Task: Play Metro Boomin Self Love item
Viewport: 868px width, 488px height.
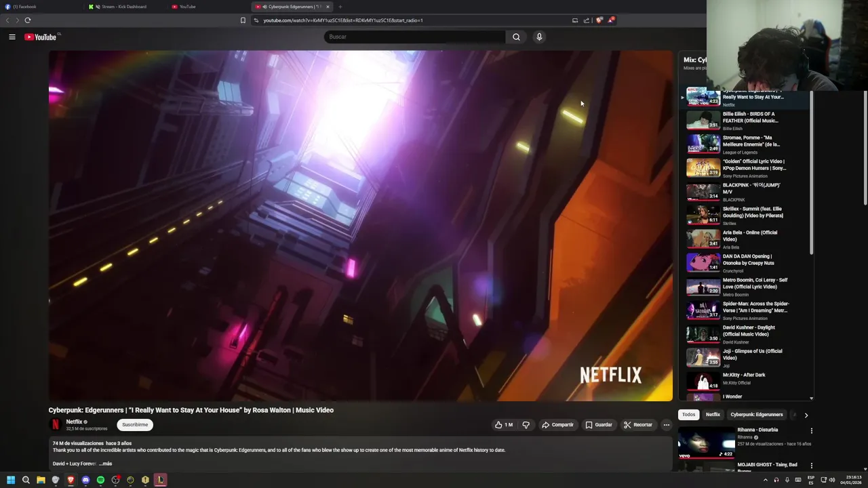Action: coord(745,287)
